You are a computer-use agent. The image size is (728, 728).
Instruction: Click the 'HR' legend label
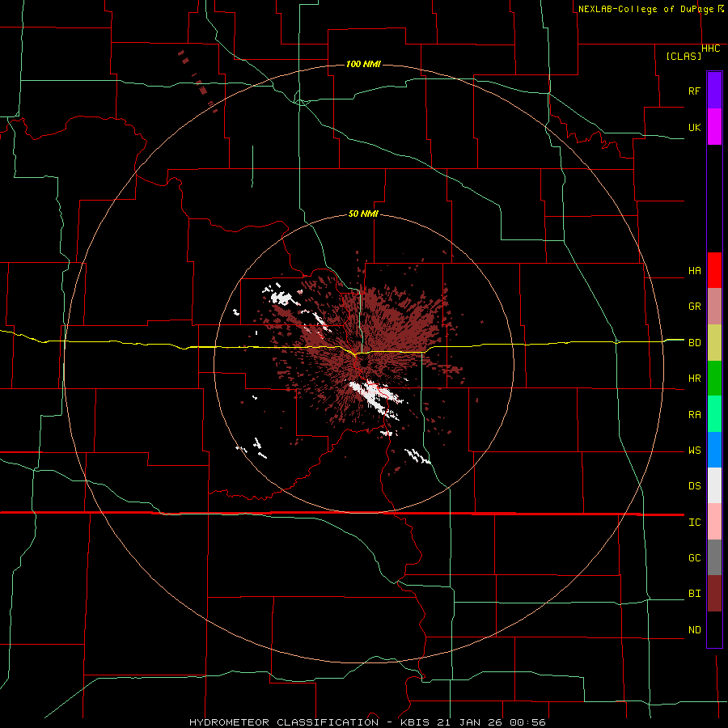tap(694, 379)
